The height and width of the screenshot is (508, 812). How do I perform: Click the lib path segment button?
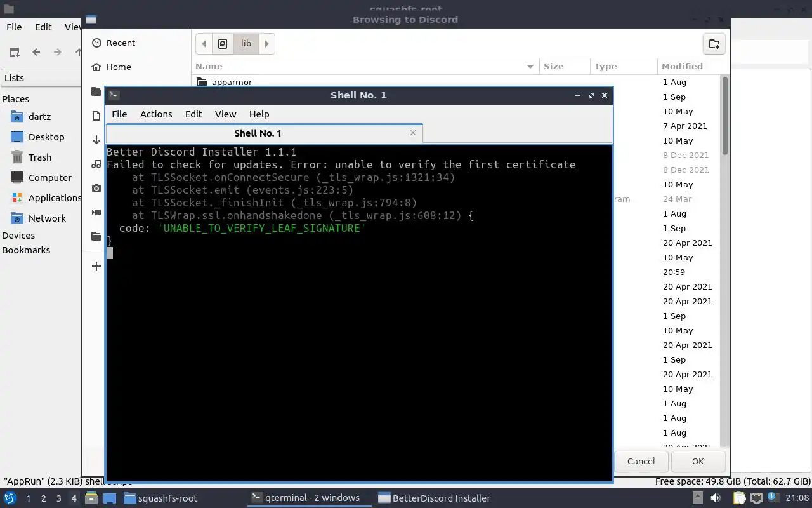[x=246, y=44]
